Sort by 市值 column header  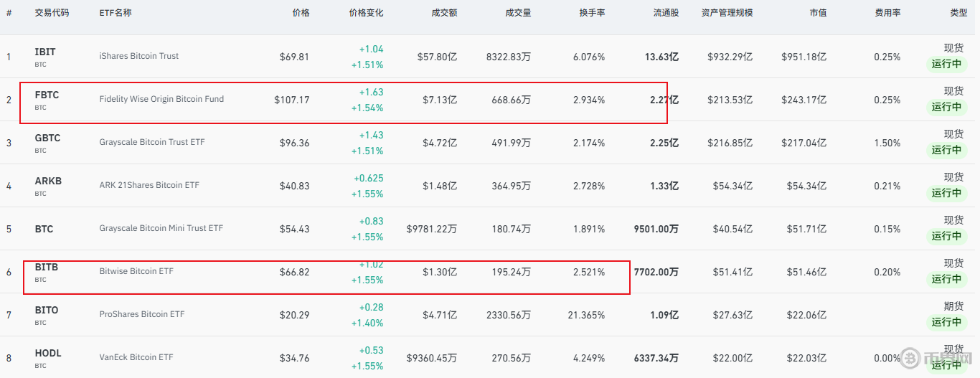click(x=817, y=13)
